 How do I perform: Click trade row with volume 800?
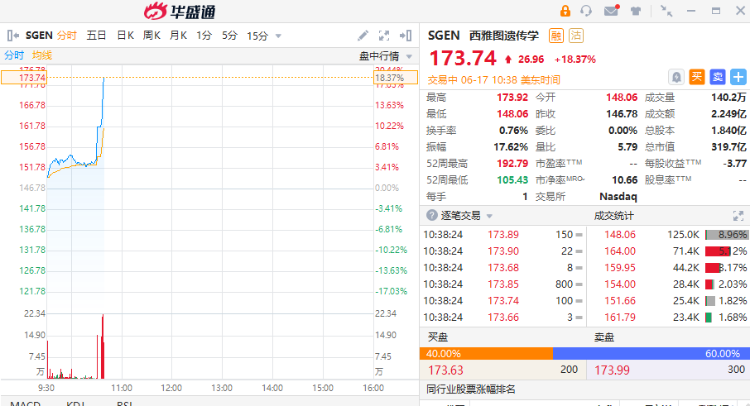(x=503, y=284)
